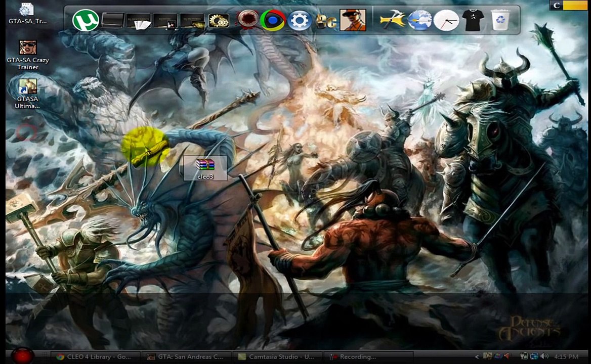The image size is (591, 364).
Task: Open the globe network dock icon
Action: coord(419,20)
